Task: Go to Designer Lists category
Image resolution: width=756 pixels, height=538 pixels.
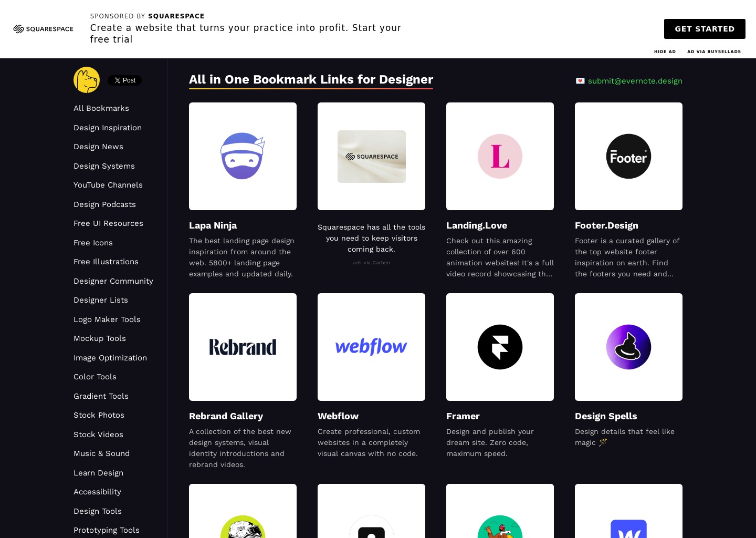Action: pos(101,300)
